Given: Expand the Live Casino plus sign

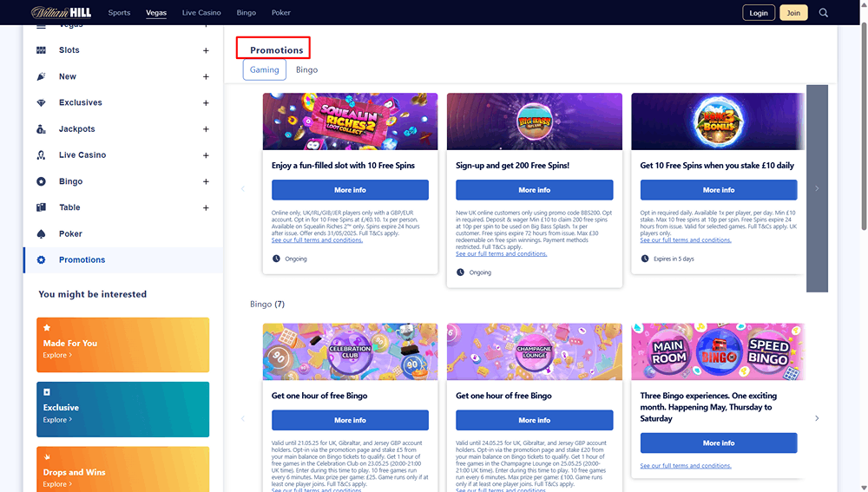Looking at the screenshot, I should [206, 155].
